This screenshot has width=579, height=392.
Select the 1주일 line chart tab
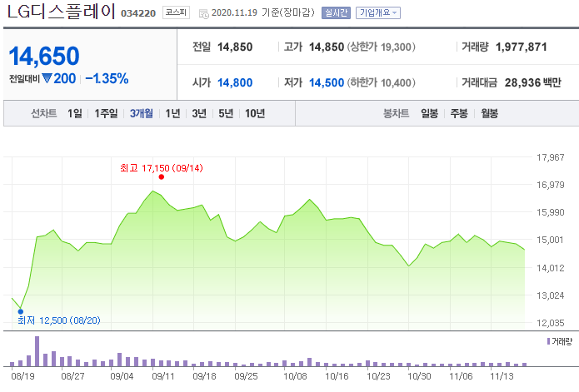pyautogui.click(x=106, y=113)
